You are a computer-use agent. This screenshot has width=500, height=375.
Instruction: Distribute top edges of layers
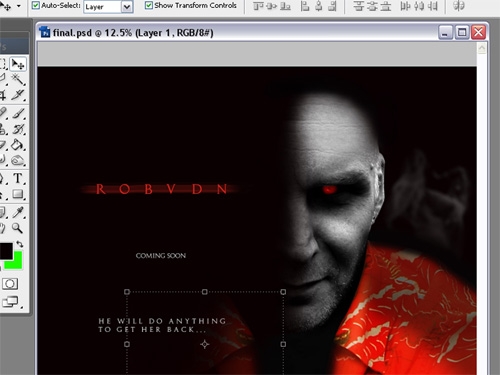click(359, 6)
